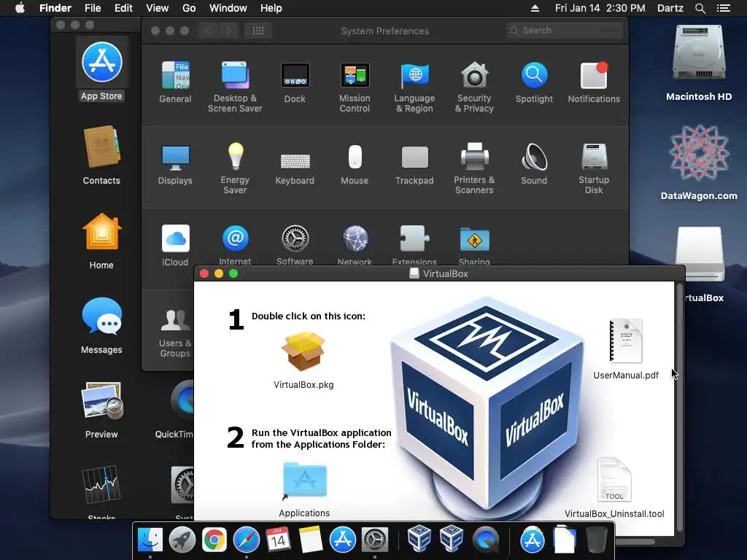Image resolution: width=747 pixels, height=560 pixels.
Task: Click the date and time in menu bar
Action: pyautogui.click(x=600, y=8)
